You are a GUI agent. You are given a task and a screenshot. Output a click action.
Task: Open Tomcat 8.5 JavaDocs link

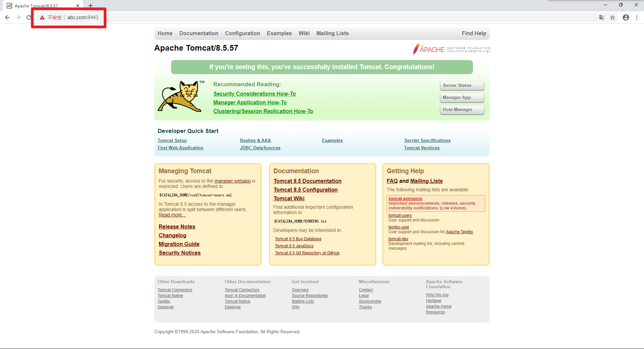click(x=294, y=246)
